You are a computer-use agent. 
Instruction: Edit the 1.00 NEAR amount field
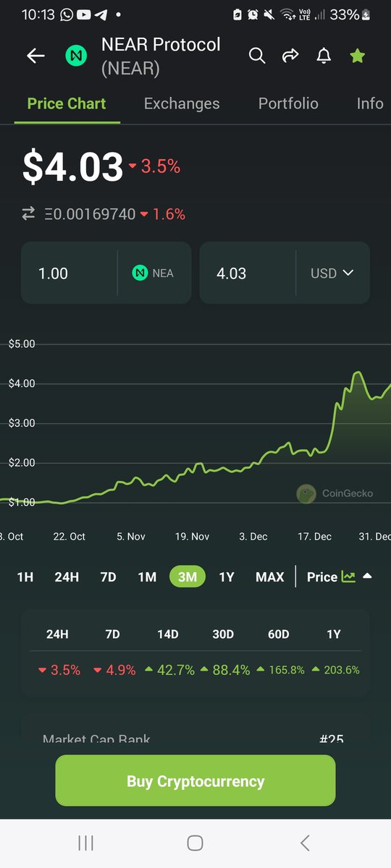pos(70,273)
